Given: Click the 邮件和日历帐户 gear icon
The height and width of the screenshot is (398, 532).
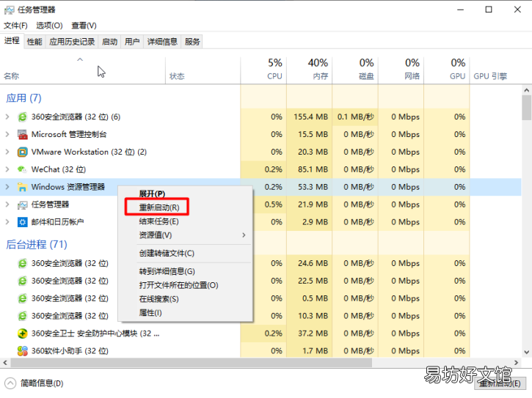Looking at the screenshot, I should click(23, 222).
